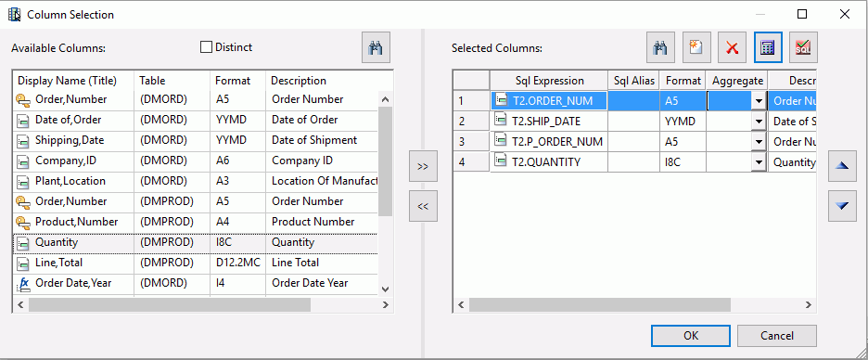Add column with the >> button

tap(423, 166)
